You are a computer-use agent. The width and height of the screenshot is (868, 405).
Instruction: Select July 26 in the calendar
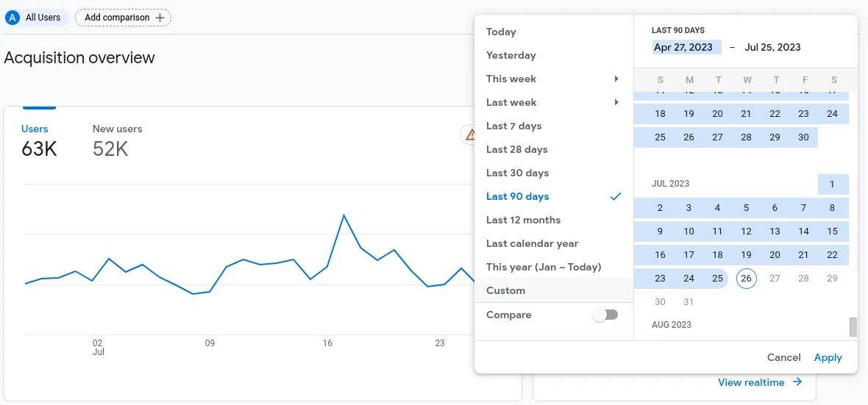[747, 279]
